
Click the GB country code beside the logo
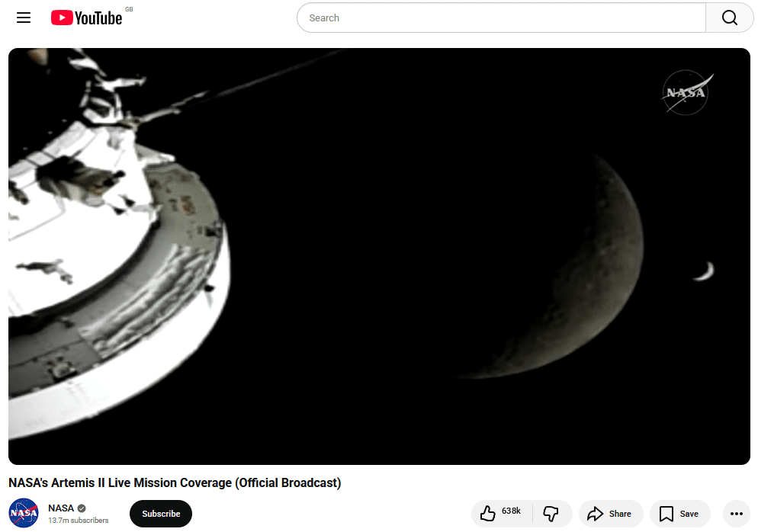129,9
